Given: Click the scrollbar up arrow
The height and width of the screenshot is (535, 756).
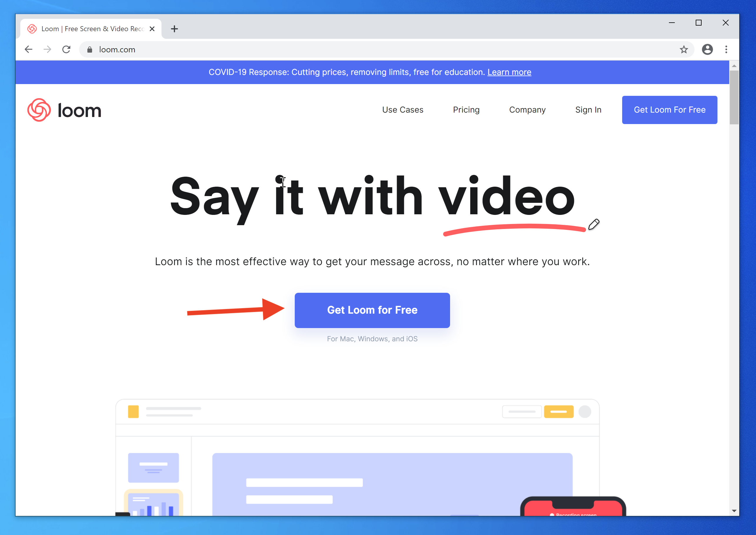Looking at the screenshot, I should (x=734, y=66).
